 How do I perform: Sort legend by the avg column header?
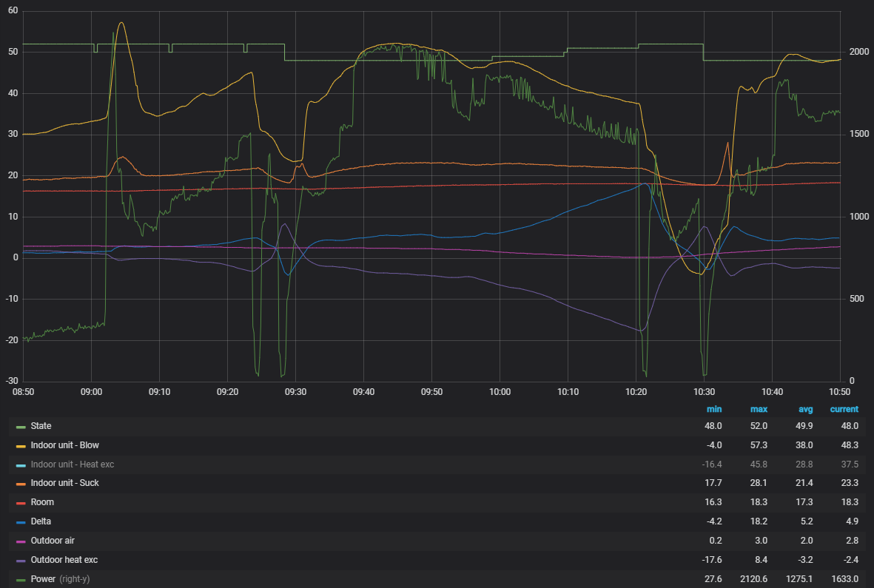point(804,409)
